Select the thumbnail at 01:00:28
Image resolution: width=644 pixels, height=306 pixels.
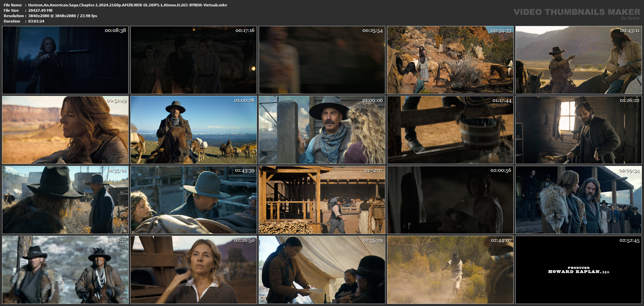pyautogui.click(x=194, y=130)
